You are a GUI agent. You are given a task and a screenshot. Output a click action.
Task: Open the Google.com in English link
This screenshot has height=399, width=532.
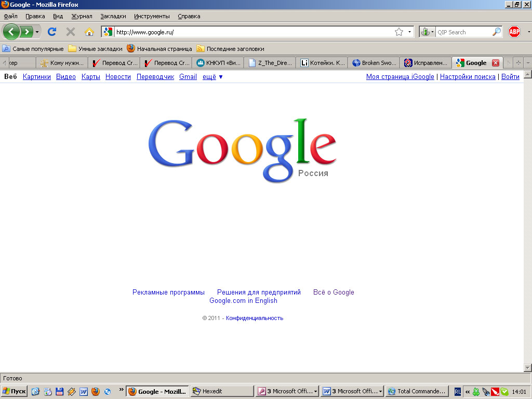(x=243, y=301)
